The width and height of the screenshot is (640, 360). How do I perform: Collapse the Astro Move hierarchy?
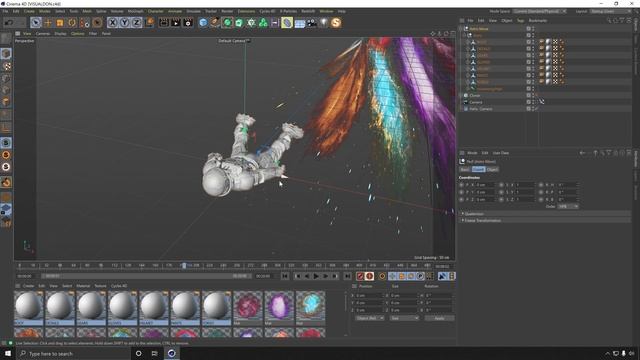coord(462,29)
